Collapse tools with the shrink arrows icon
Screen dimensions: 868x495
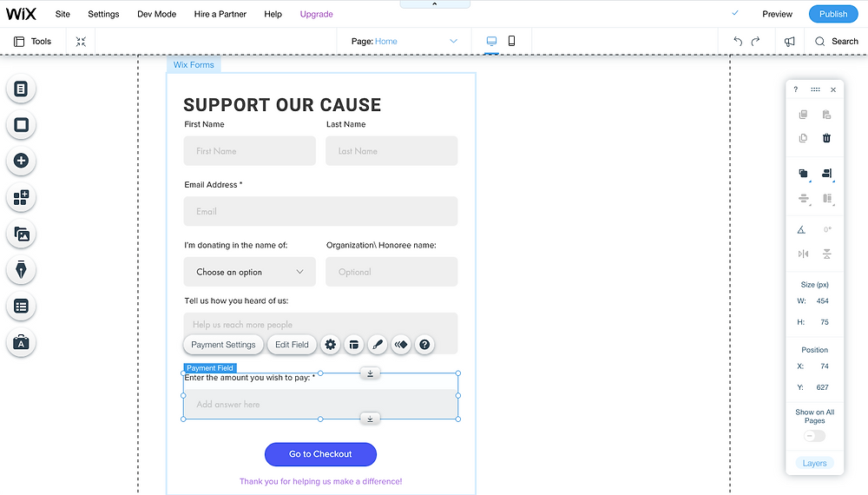[81, 42]
